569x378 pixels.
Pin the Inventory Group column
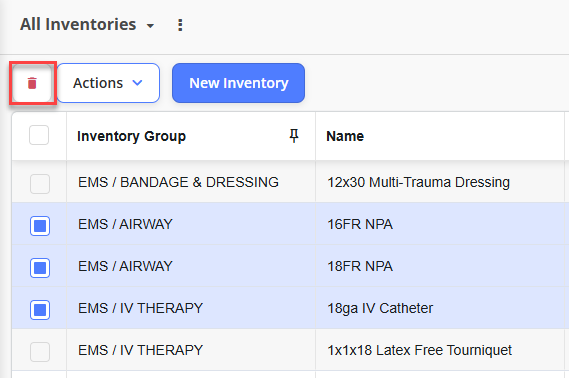(294, 136)
